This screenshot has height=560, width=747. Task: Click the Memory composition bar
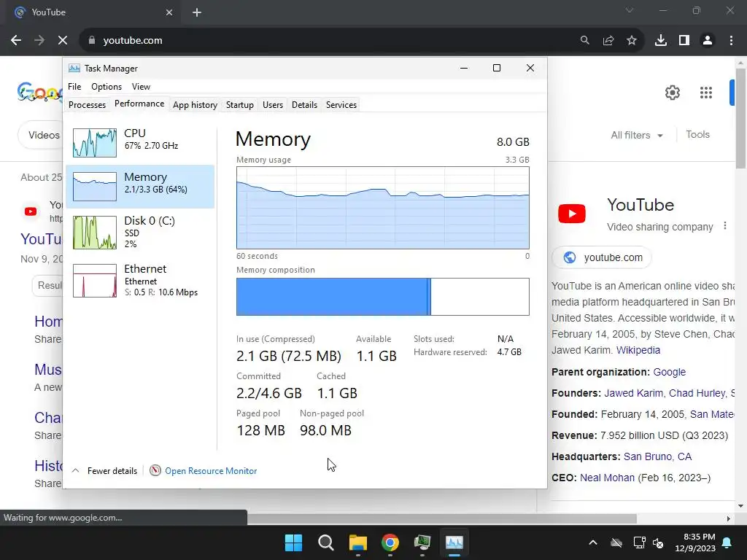click(x=382, y=297)
